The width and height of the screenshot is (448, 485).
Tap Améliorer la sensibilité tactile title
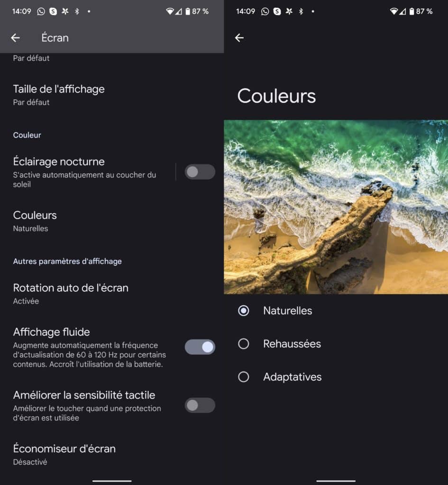coord(84,395)
